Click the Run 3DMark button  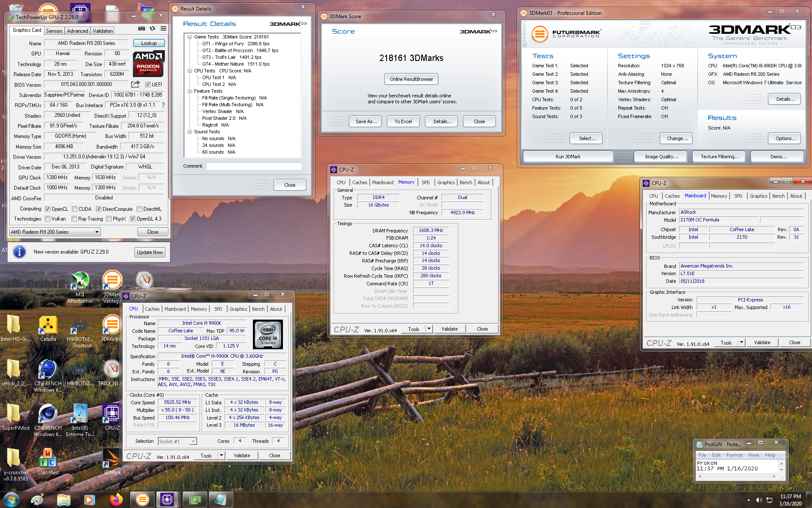[x=568, y=157]
